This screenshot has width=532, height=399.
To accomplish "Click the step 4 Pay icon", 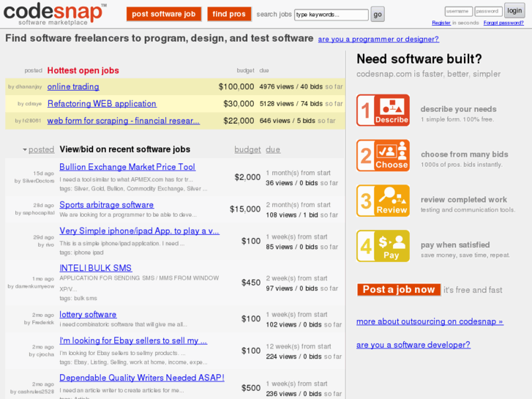I will 383,246.
